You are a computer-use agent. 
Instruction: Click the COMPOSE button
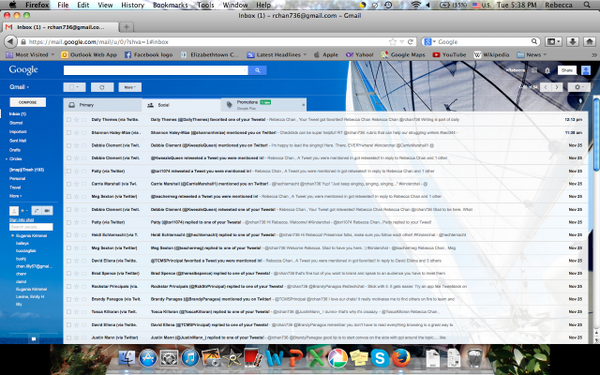(x=28, y=102)
